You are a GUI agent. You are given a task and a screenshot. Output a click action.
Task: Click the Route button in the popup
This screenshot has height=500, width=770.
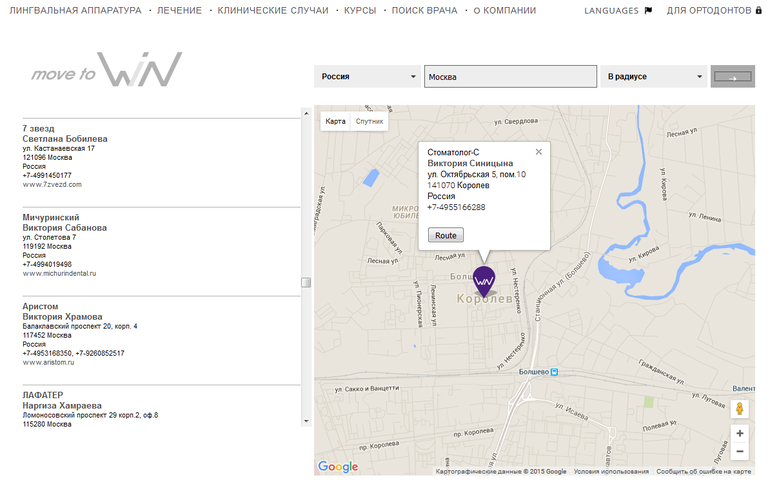click(x=445, y=235)
